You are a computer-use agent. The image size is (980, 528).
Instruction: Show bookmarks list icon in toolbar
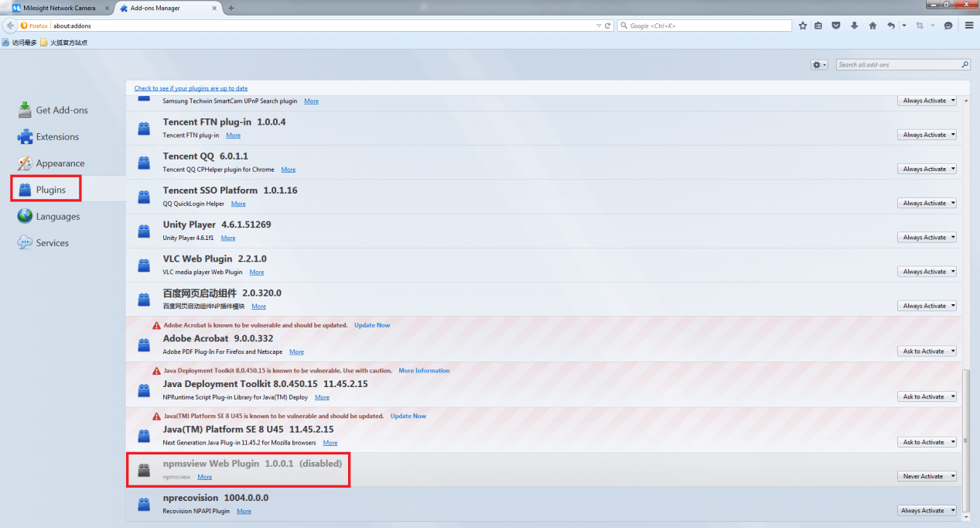(x=819, y=26)
